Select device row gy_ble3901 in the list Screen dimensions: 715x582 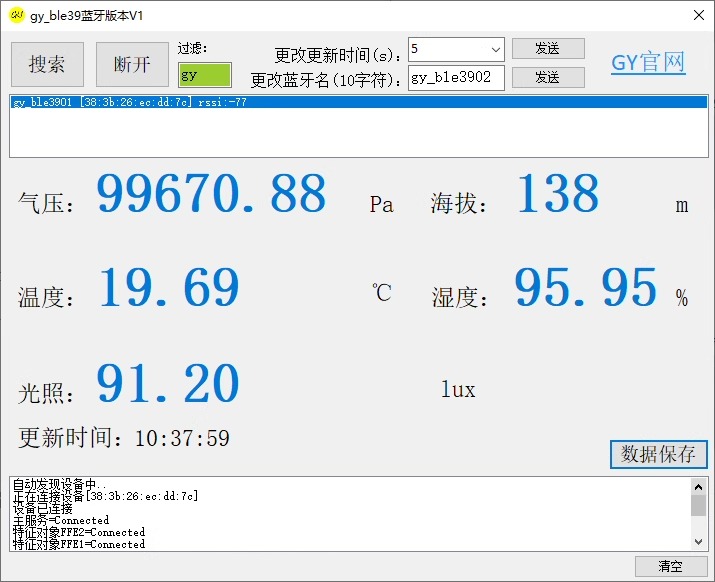coord(359,102)
